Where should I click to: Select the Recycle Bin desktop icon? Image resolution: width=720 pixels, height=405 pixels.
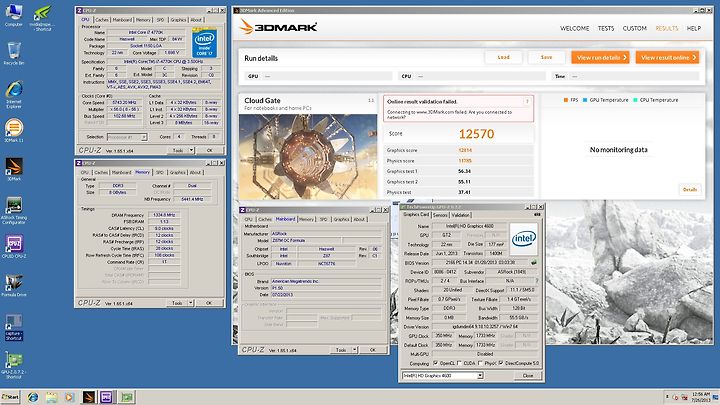[x=14, y=53]
